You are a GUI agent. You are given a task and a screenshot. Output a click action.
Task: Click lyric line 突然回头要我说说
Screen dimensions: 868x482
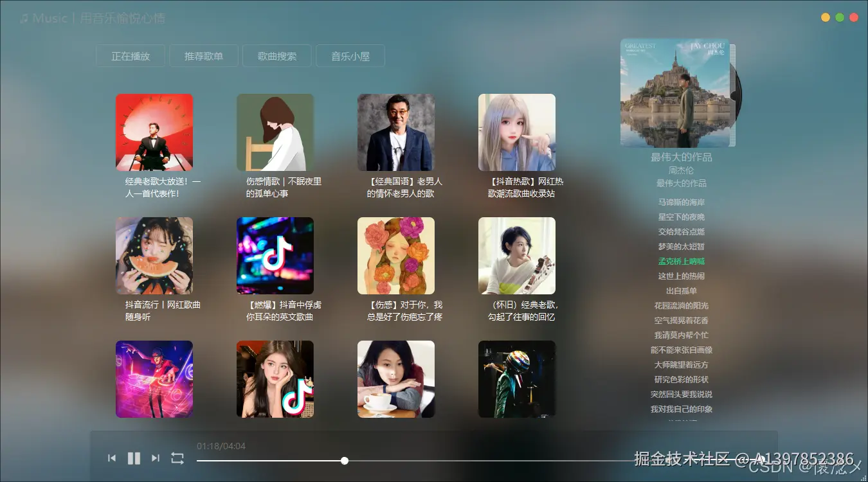tap(682, 394)
